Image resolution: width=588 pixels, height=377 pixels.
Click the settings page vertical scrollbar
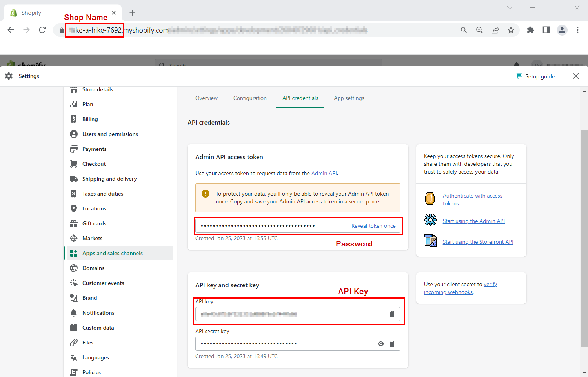click(x=584, y=238)
